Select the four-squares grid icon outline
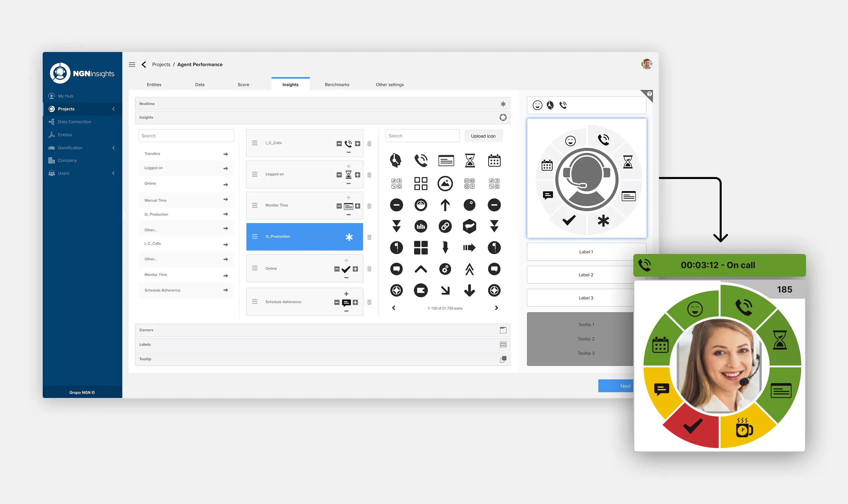Screen dimensions: 848x504 (420, 183)
